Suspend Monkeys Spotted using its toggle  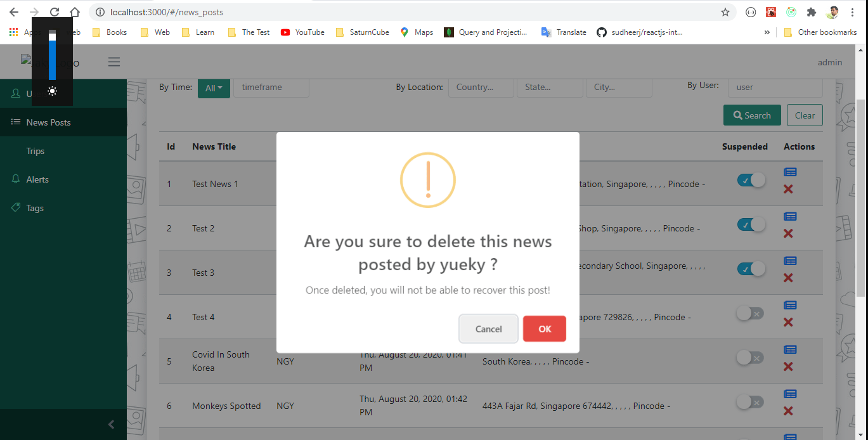click(x=749, y=402)
